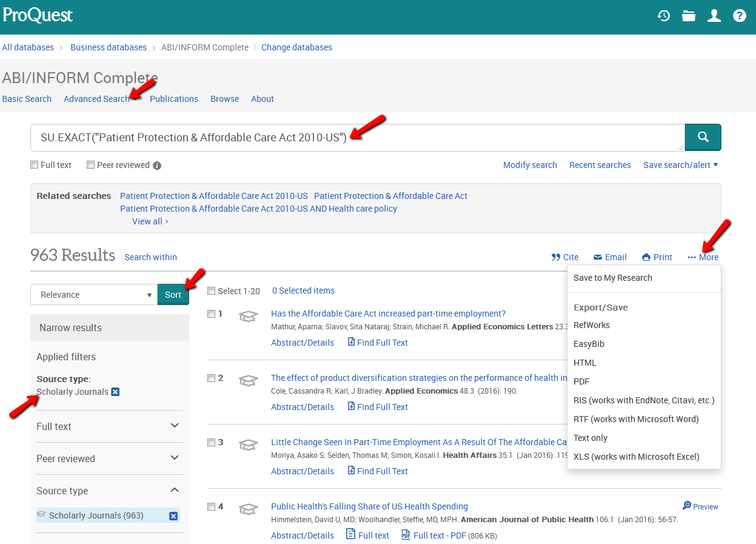Collapse the Source type filter section
Screen dimensions: 756x544
point(109,491)
